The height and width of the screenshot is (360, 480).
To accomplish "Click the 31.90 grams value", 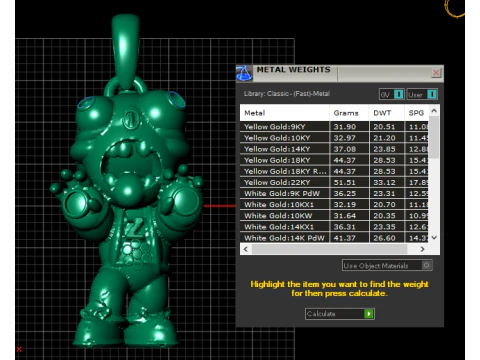I will pos(345,127).
